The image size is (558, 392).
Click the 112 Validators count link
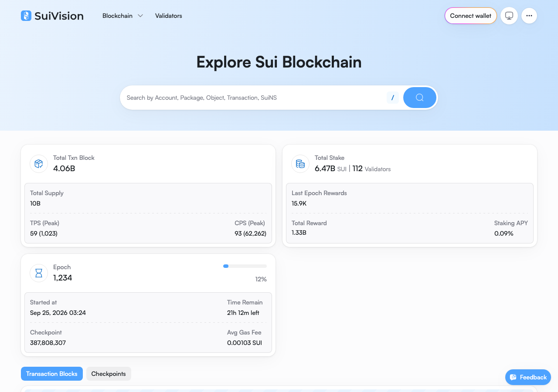(x=371, y=169)
